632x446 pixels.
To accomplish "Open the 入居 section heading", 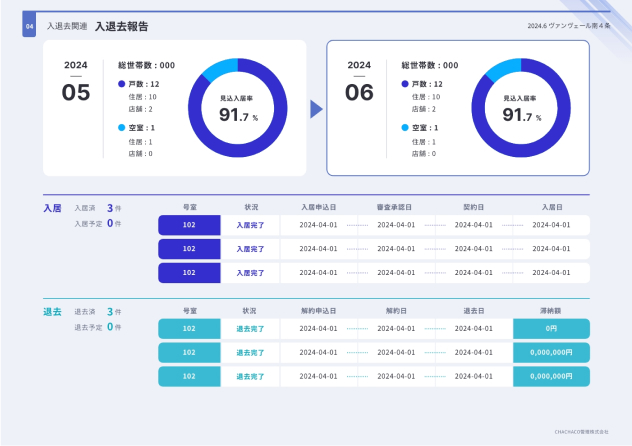I will click(x=52, y=208).
